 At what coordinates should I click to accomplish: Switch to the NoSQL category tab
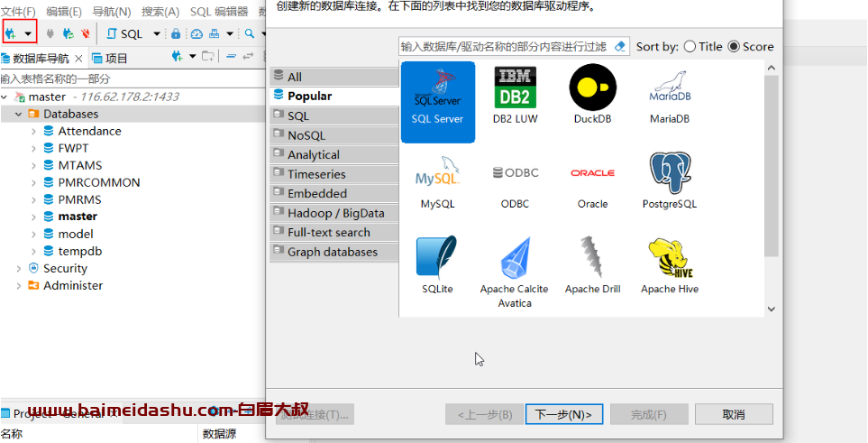click(x=306, y=135)
